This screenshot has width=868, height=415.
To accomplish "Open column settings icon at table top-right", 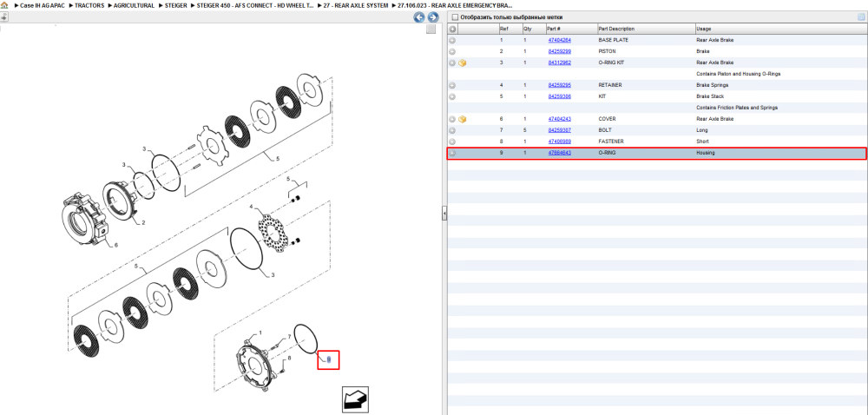I will pos(861,17).
